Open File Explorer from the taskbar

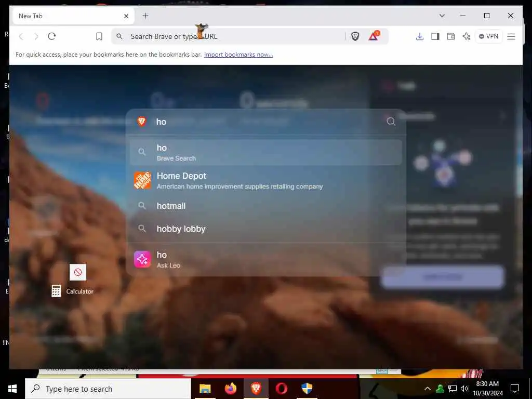click(x=205, y=389)
